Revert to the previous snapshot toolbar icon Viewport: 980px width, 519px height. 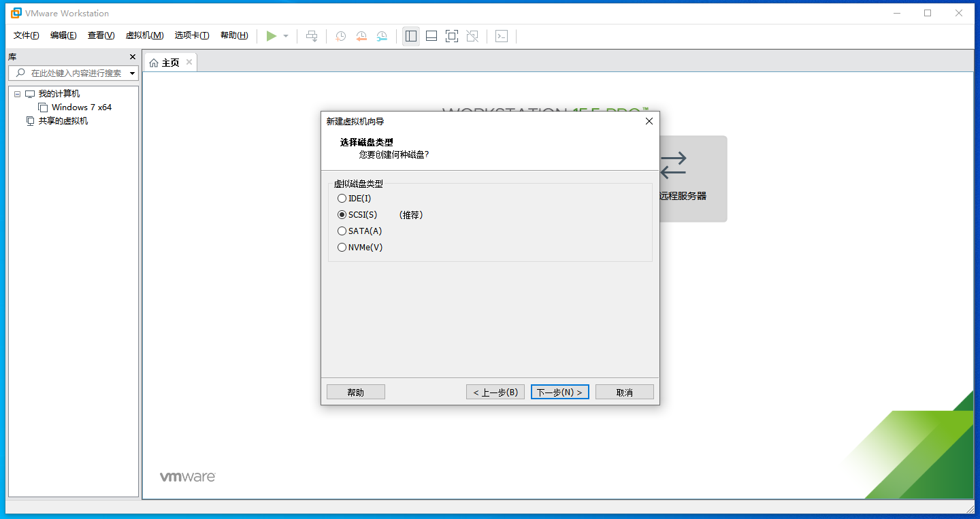(361, 36)
